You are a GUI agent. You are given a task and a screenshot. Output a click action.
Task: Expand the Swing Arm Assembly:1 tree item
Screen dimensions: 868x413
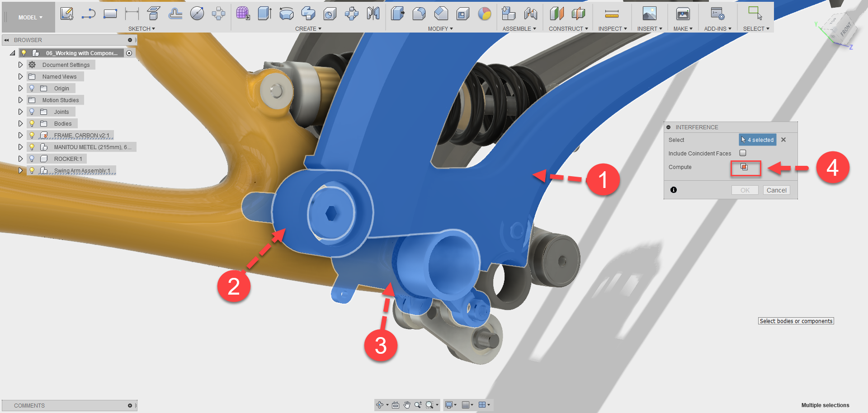click(x=20, y=170)
